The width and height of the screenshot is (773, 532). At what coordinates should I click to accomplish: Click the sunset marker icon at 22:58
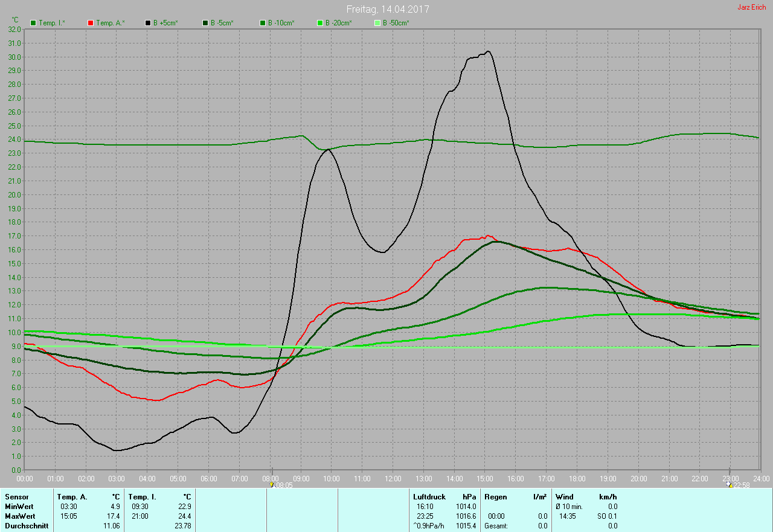pyautogui.click(x=730, y=484)
